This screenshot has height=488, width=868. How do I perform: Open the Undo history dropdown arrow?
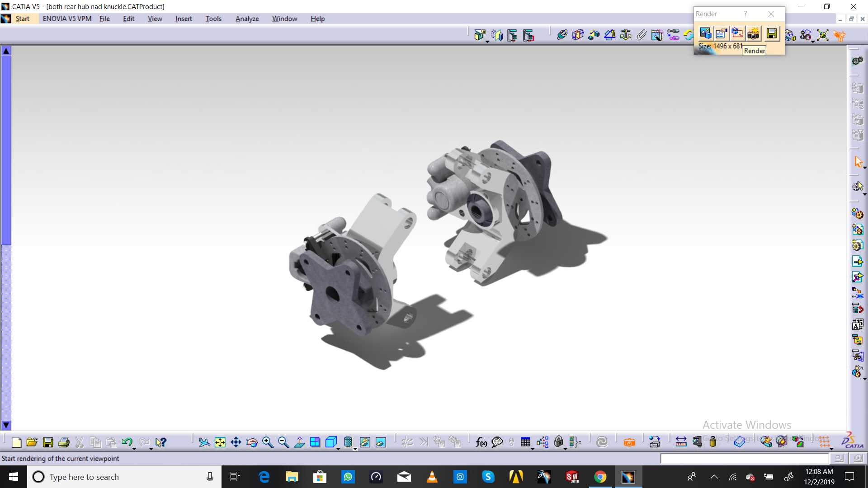tap(134, 449)
